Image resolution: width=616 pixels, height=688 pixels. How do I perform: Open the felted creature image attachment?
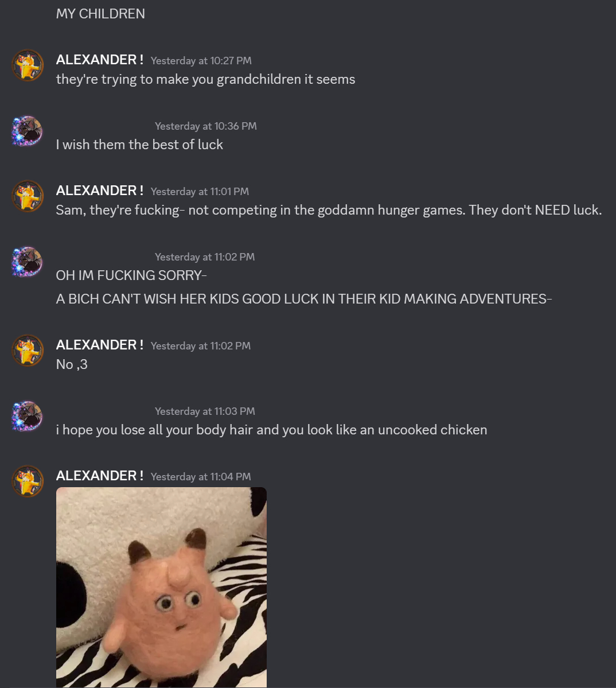click(161, 587)
